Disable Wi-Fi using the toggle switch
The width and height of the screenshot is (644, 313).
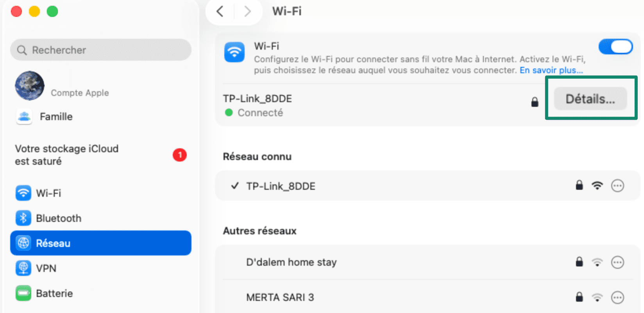coord(616,47)
